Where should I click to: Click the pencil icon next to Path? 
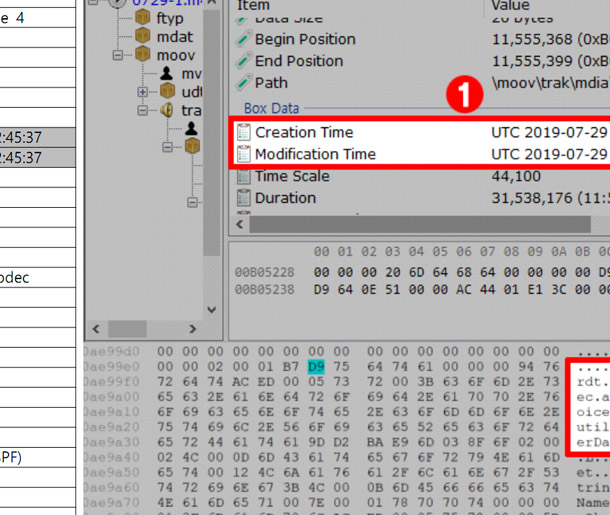tap(243, 83)
